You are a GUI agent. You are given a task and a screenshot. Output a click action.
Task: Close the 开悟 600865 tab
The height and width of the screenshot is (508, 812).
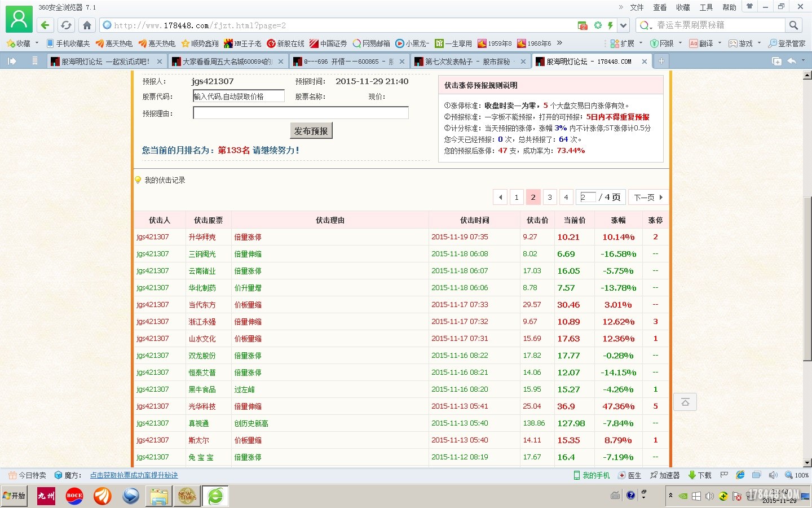tap(402, 62)
